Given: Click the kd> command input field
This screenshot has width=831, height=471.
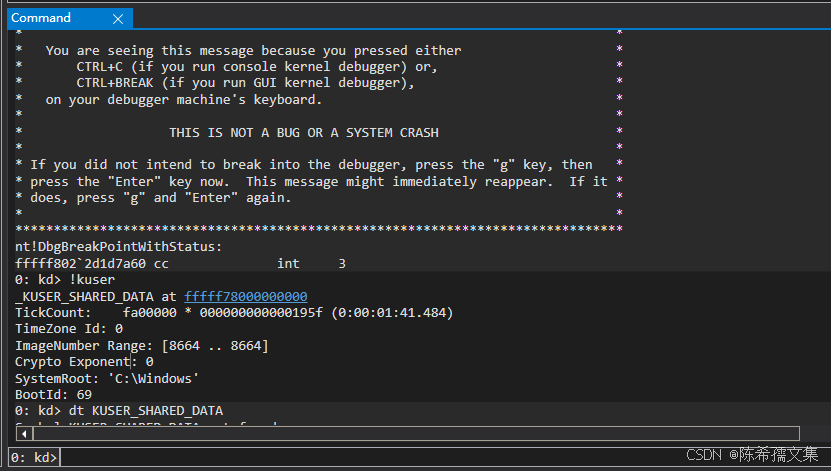Looking at the screenshot, I should 444,457.
